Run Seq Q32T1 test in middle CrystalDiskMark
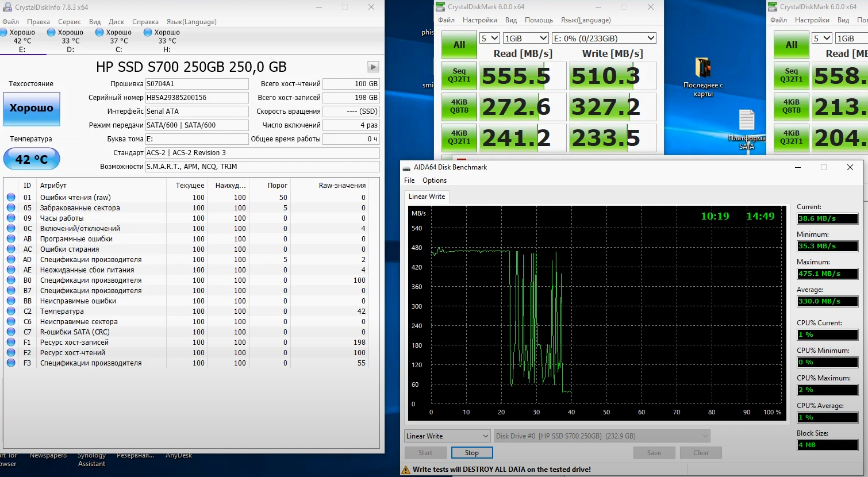 point(459,75)
